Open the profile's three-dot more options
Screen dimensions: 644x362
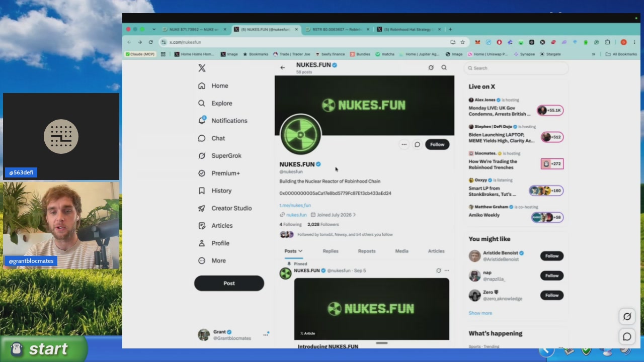404,145
